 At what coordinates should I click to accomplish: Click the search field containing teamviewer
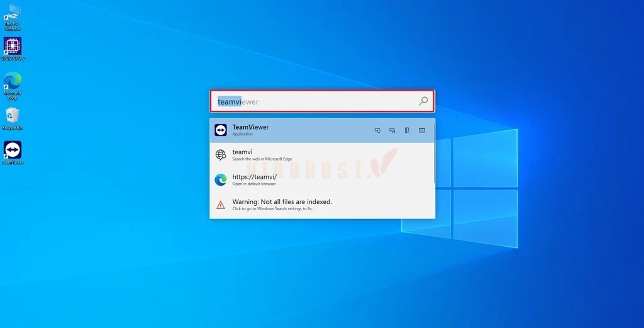322,101
